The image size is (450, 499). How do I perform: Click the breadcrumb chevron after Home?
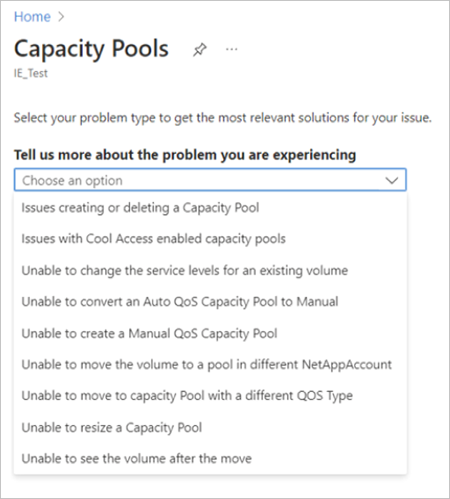61,17
